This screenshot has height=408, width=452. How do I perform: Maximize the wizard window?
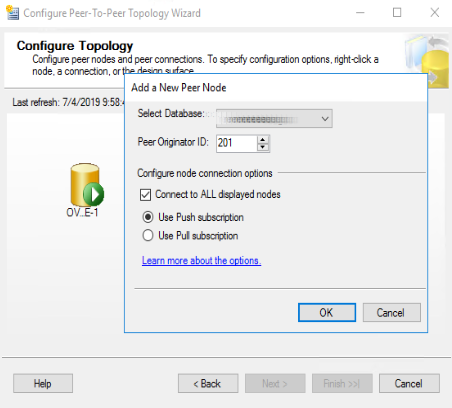397,13
